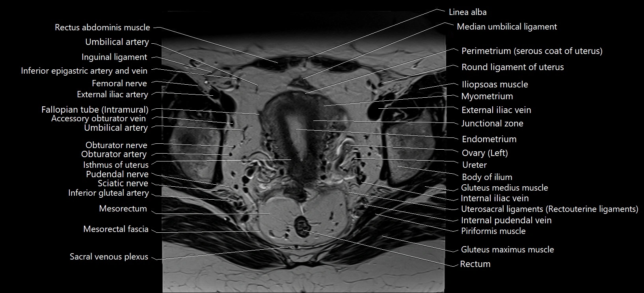Image resolution: width=644 pixels, height=293 pixels.
Task: Click 'Uterosacral ligaments (Rectouterine ligaments)' label
Action: click(x=550, y=209)
